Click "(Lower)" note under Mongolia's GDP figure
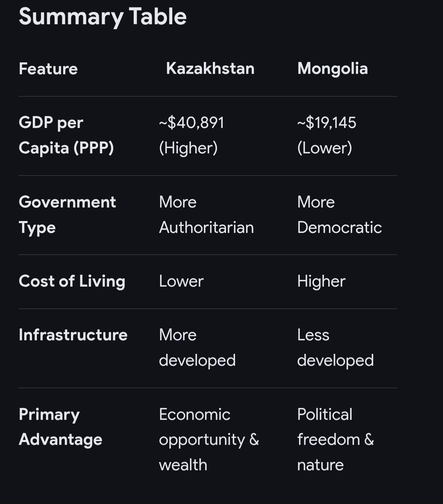The height and width of the screenshot is (504, 443). tap(324, 148)
